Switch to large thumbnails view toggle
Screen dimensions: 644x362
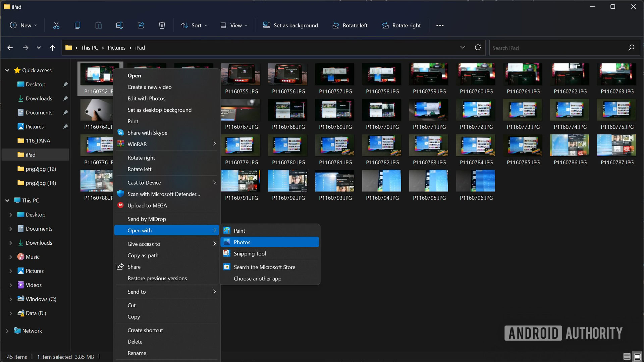[637, 357]
